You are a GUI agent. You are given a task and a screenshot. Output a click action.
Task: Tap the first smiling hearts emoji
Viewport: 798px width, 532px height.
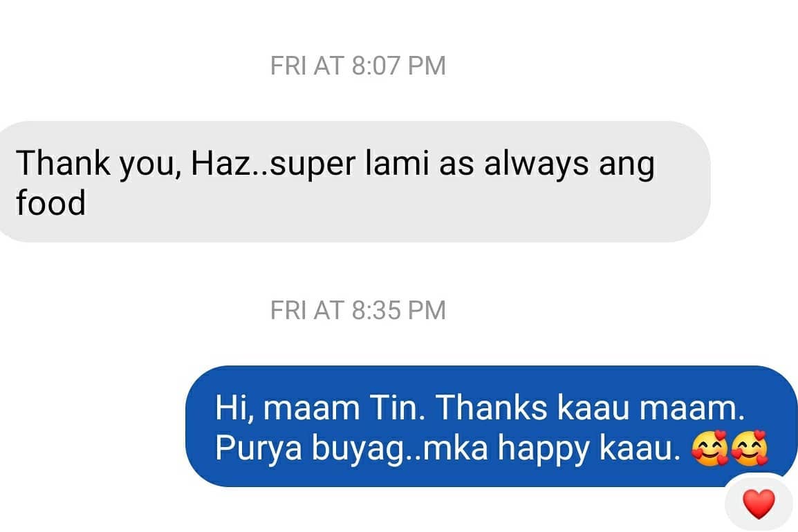click(x=709, y=448)
